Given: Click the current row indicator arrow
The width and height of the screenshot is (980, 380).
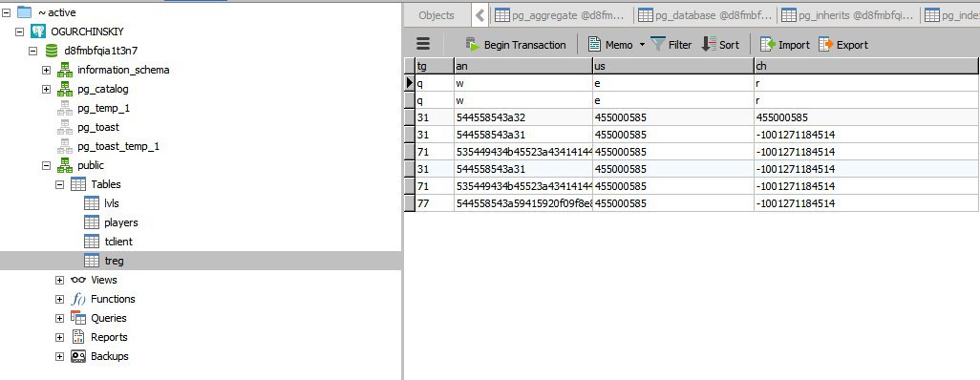Looking at the screenshot, I should coord(410,82).
